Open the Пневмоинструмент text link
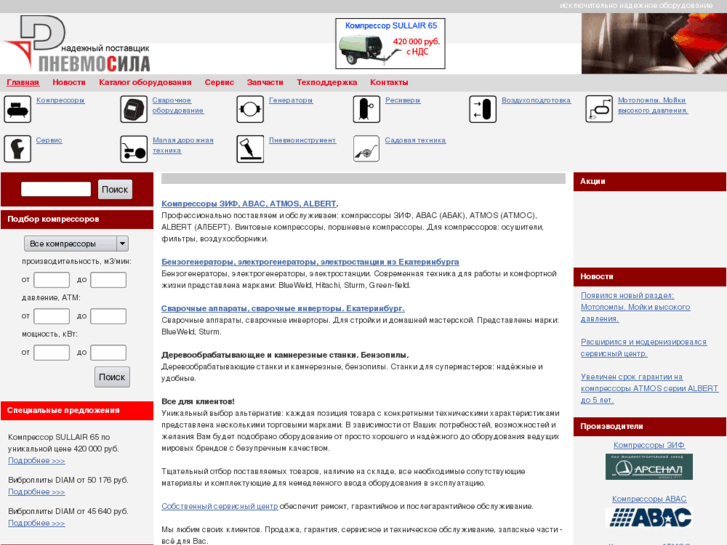 pos(302,140)
